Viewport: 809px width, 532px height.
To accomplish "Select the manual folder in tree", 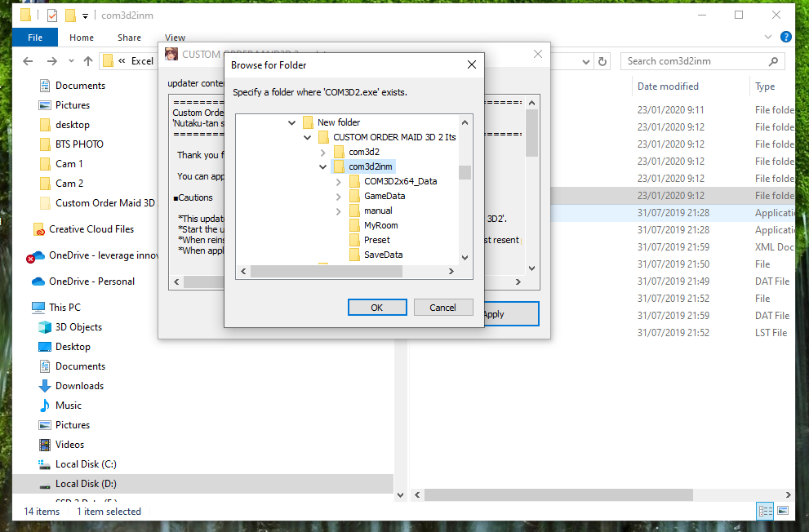I will (378, 211).
